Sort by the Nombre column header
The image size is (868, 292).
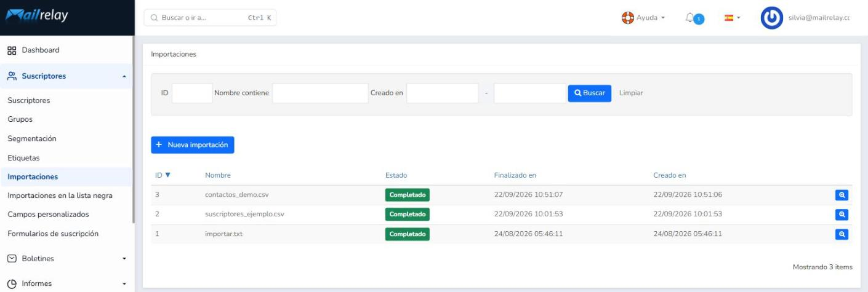point(218,175)
